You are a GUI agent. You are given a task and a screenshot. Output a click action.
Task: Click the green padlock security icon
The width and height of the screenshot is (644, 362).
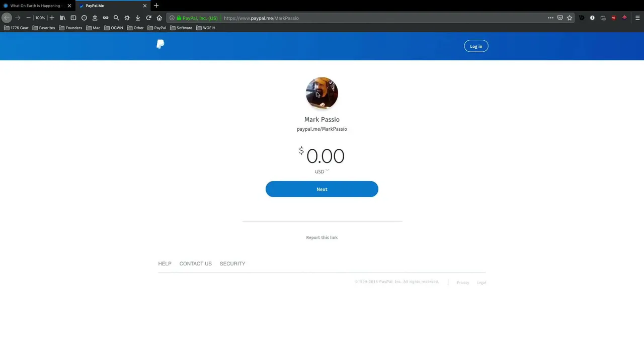[x=179, y=18]
